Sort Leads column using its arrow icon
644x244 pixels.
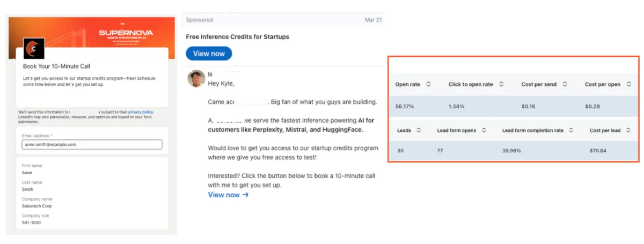click(418, 130)
